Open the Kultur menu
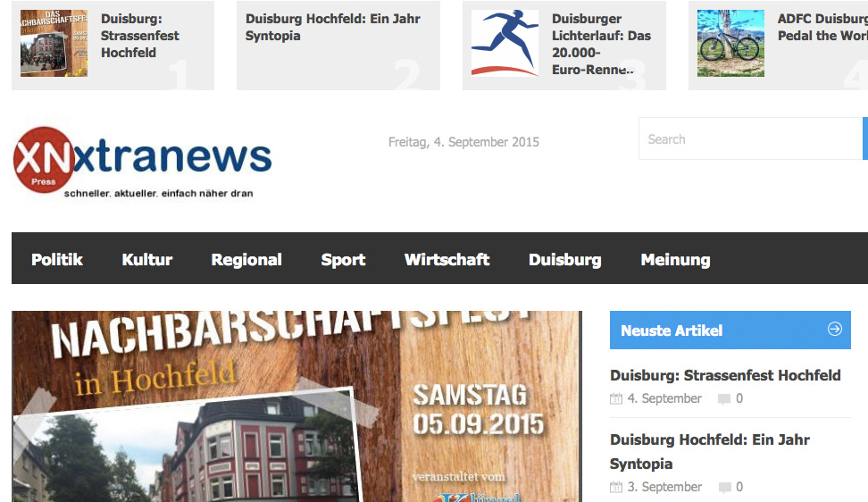The width and height of the screenshot is (868, 502). 147,259
